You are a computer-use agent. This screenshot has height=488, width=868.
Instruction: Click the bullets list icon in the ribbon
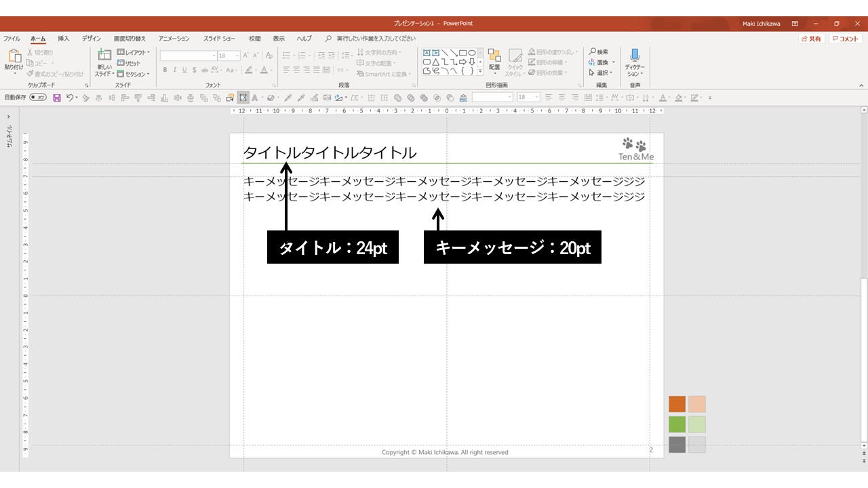[286, 56]
